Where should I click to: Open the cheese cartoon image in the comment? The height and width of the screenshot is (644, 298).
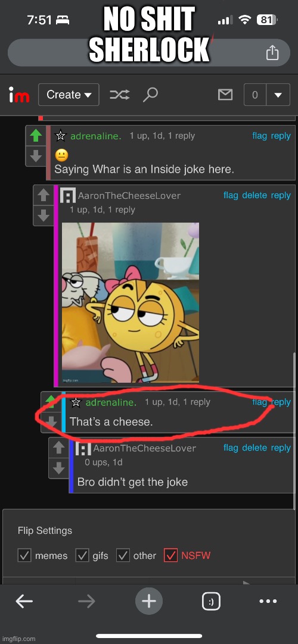coord(131,303)
